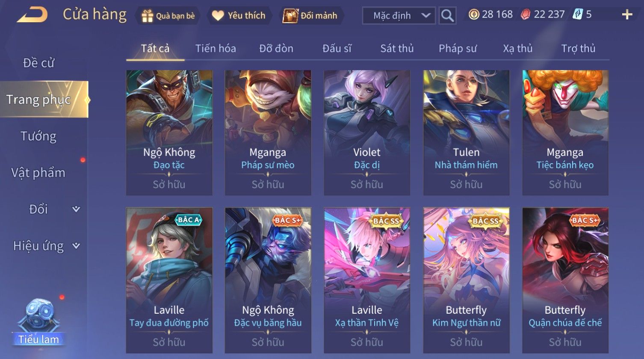The height and width of the screenshot is (359, 644).
Task: Open Quà bạn bè gift icon
Action: (x=147, y=16)
